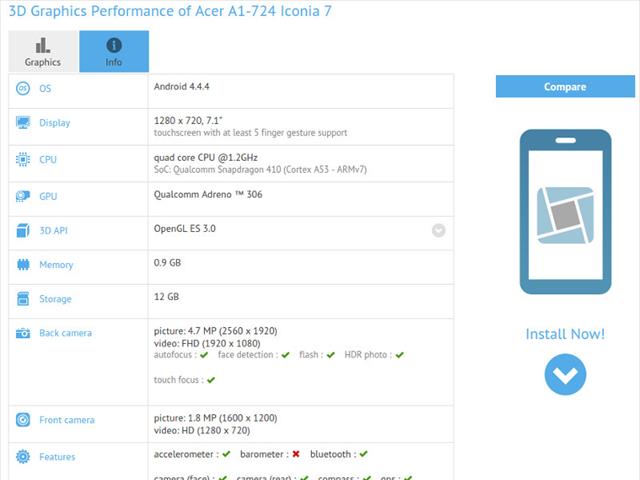
Task: Click the CPU label
Action: click(x=48, y=160)
